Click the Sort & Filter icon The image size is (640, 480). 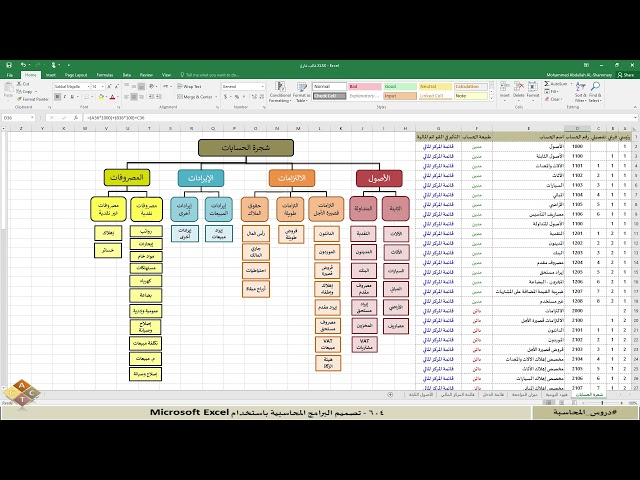tap(580, 87)
